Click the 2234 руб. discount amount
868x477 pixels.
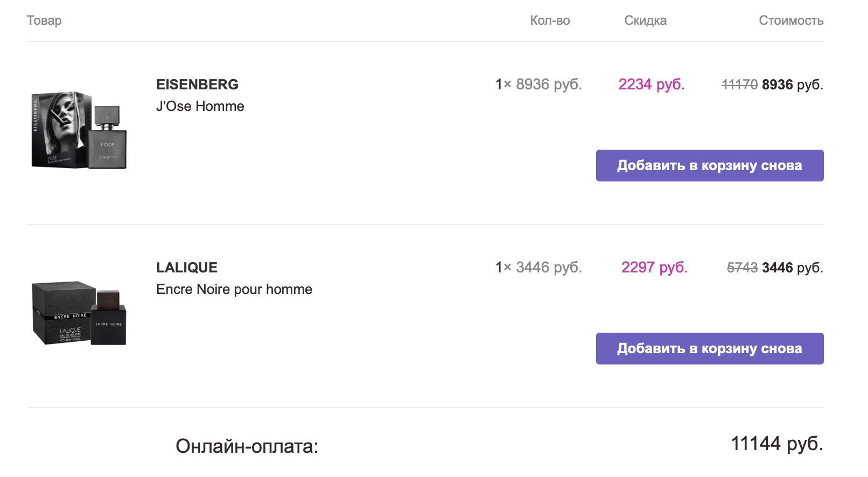point(651,85)
